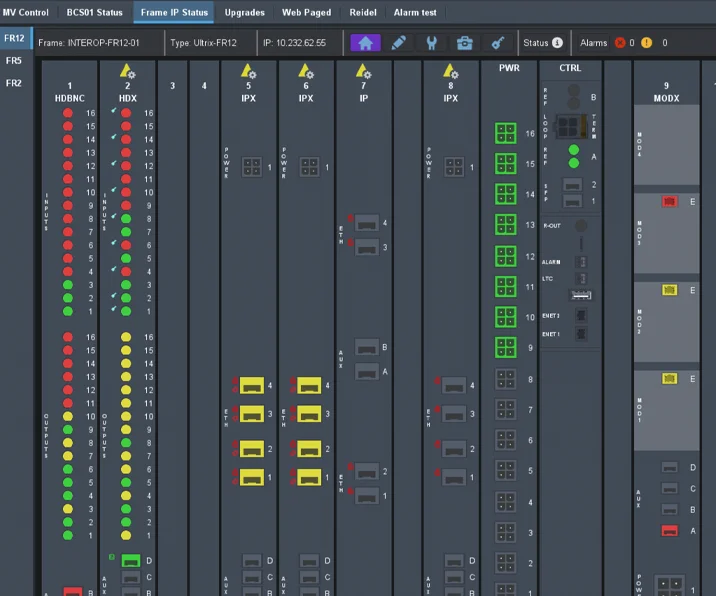Viewport: 716px width, 596px height.
Task: Click the pencil edit icon in toolbar
Action: pyautogui.click(x=398, y=43)
